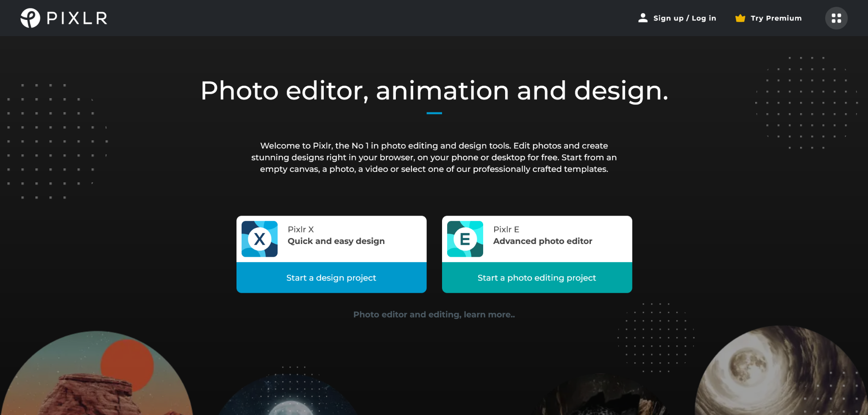Click the 'Pixlr E' card title
Image resolution: width=868 pixels, height=415 pixels.
(x=506, y=230)
